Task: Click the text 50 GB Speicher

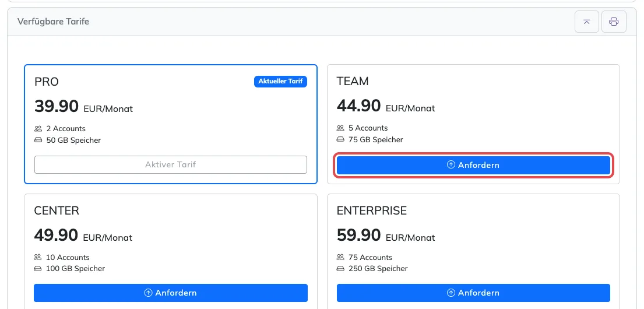Action: [73, 141]
